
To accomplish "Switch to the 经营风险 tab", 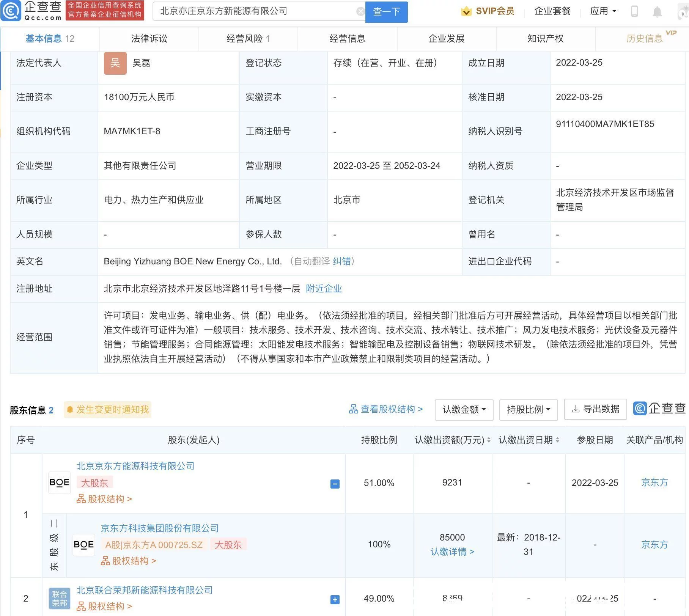I will [248, 39].
